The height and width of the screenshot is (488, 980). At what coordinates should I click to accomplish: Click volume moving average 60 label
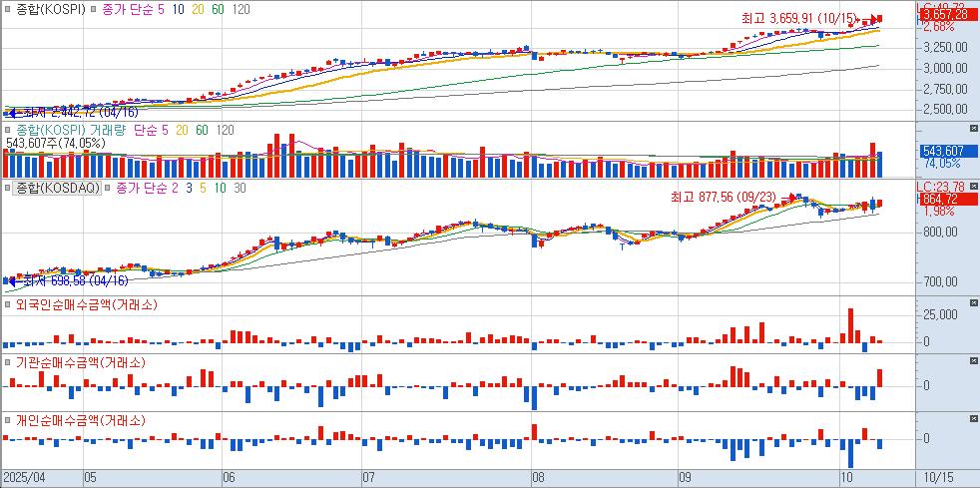tap(202, 130)
